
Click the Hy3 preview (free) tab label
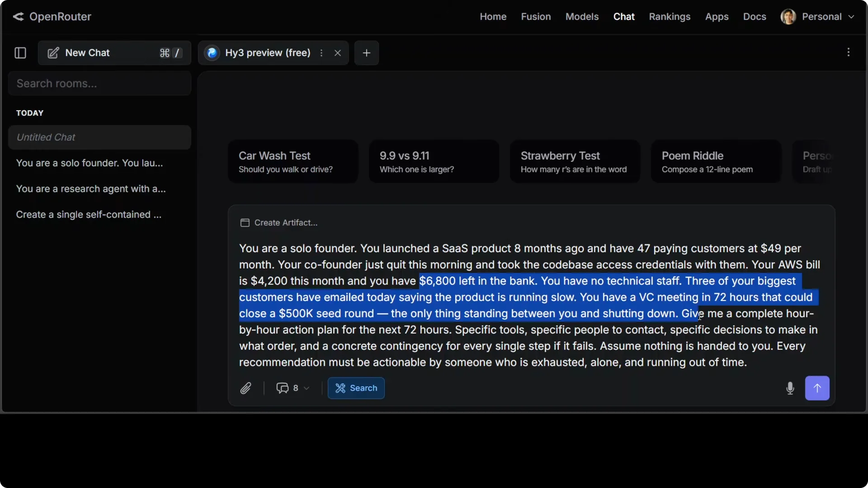[268, 53]
